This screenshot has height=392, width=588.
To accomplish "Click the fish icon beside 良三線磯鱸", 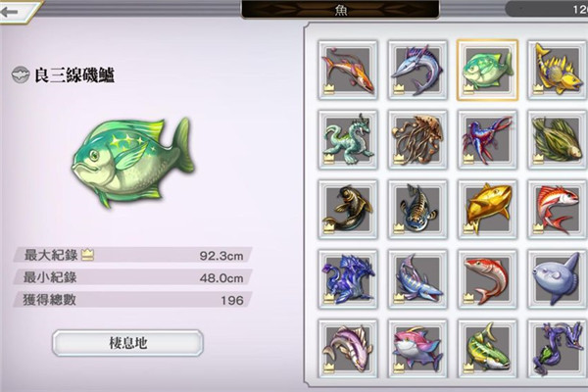I will [x=20, y=75].
